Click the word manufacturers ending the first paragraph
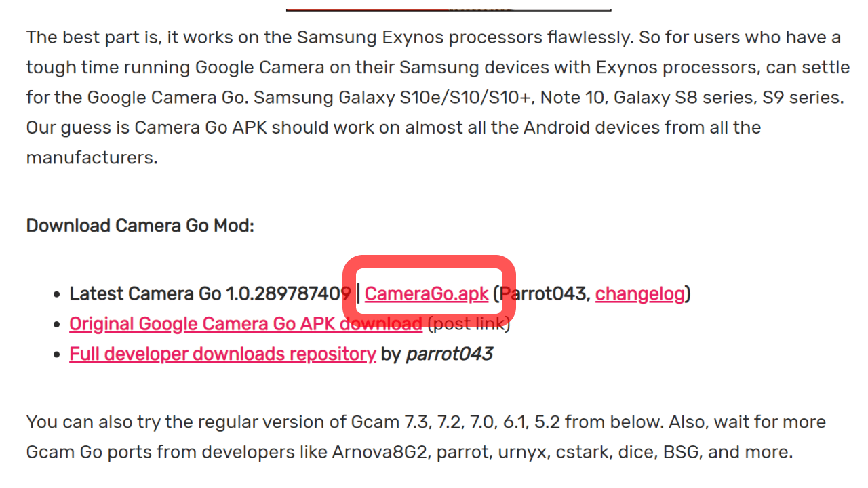The image size is (868, 488). pyautogui.click(x=92, y=158)
